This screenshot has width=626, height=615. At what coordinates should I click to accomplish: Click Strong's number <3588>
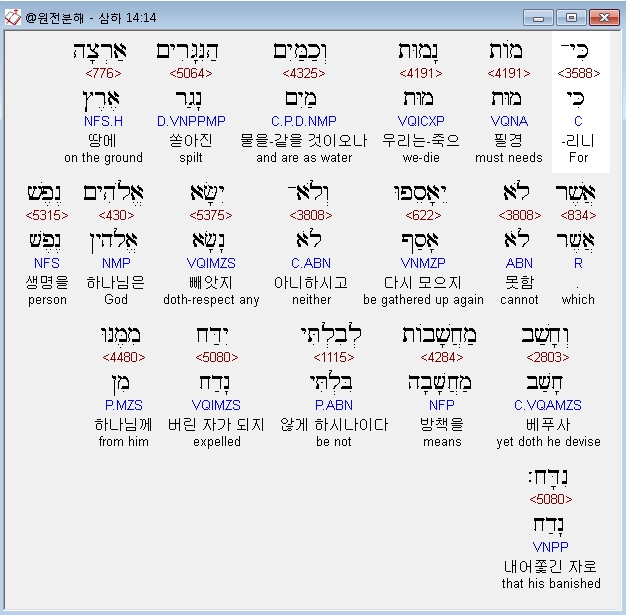point(578,73)
